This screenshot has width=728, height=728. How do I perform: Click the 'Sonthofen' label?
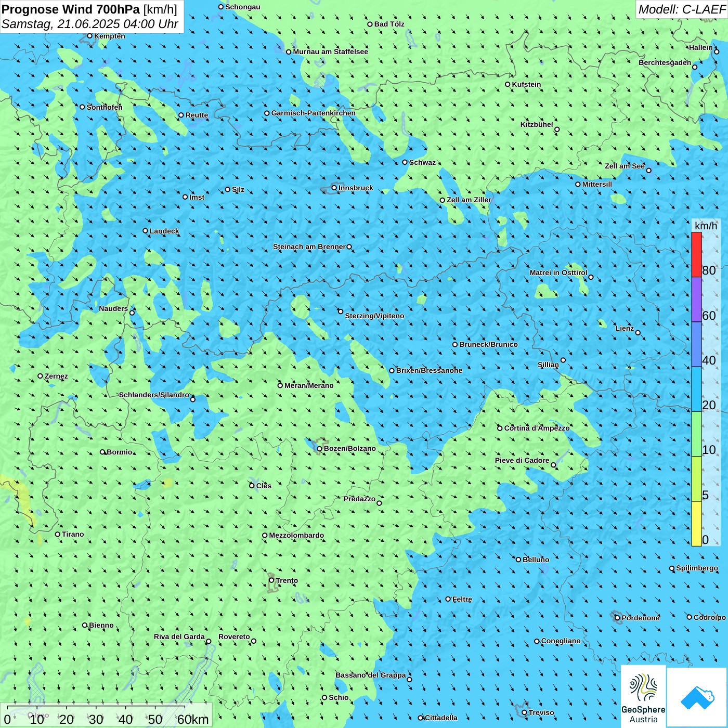tap(105, 107)
